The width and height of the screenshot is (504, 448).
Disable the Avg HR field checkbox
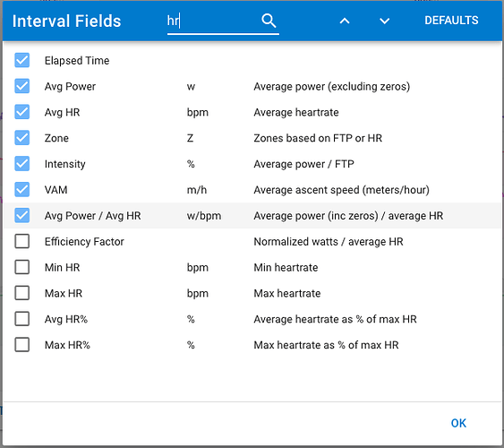[21, 112]
